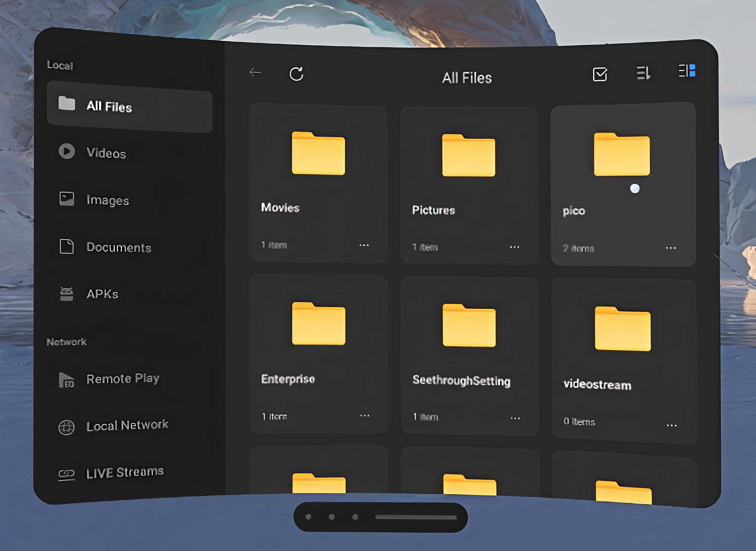Image resolution: width=756 pixels, height=551 pixels.
Task: Click the "2 items" count under pico
Action: click(x=578, y=249)
